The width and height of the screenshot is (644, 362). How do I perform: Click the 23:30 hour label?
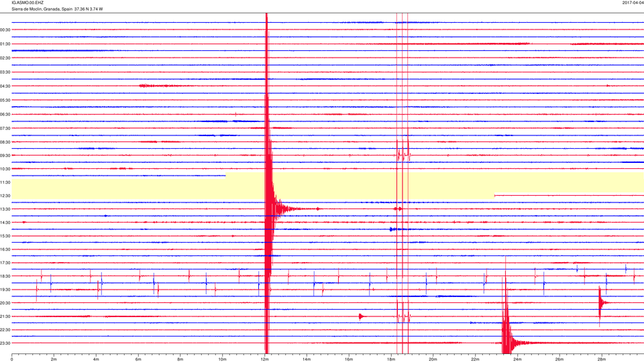[5, 343]
